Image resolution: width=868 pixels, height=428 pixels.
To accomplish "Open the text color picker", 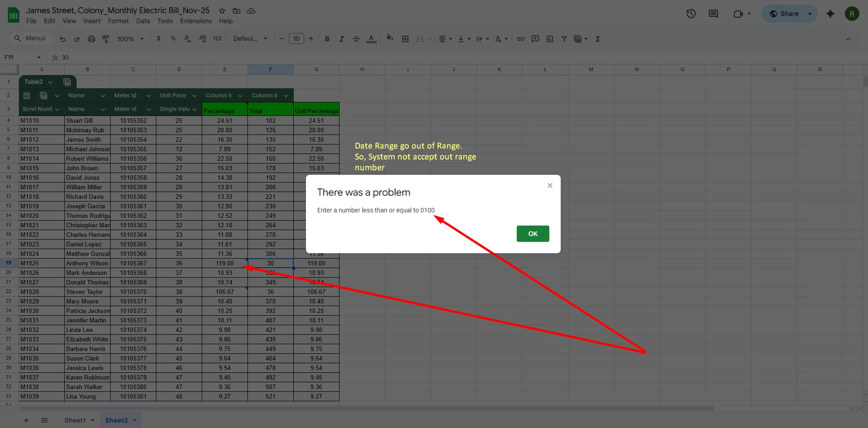I will tap(371, 38).
